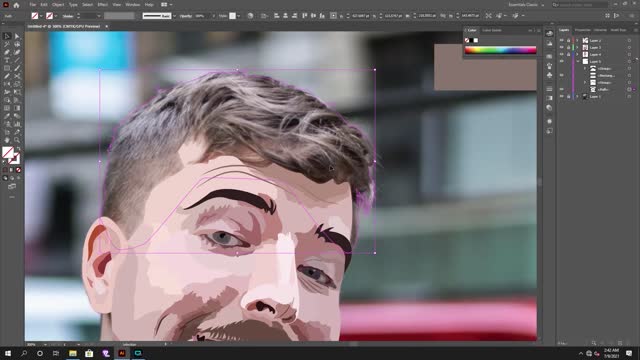Select the Type tool

tap(7, 60)
